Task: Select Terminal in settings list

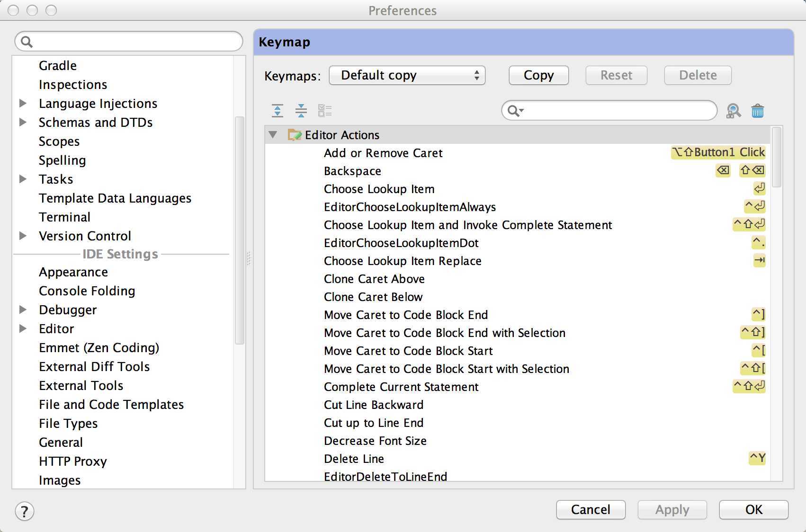Action: [64, 217]
